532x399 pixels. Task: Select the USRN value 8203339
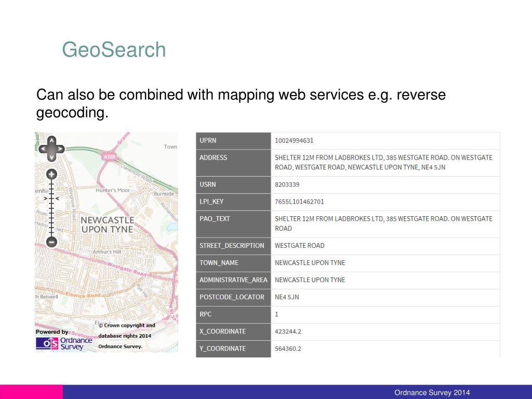[287, 184]
